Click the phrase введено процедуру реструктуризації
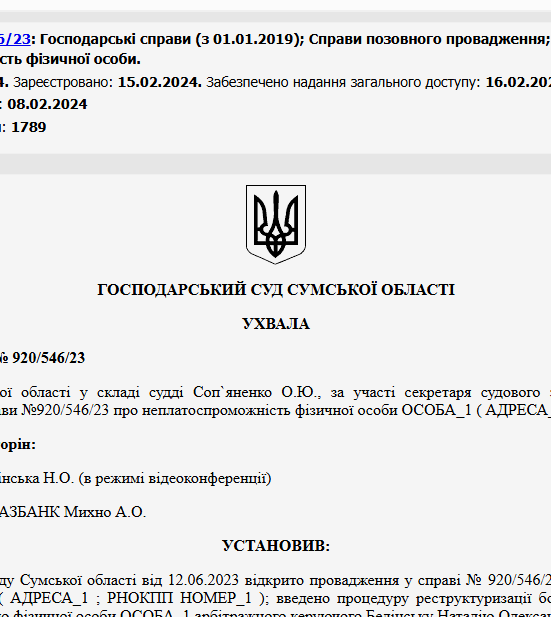The image size is (551, 617). (x=404, y=598)
